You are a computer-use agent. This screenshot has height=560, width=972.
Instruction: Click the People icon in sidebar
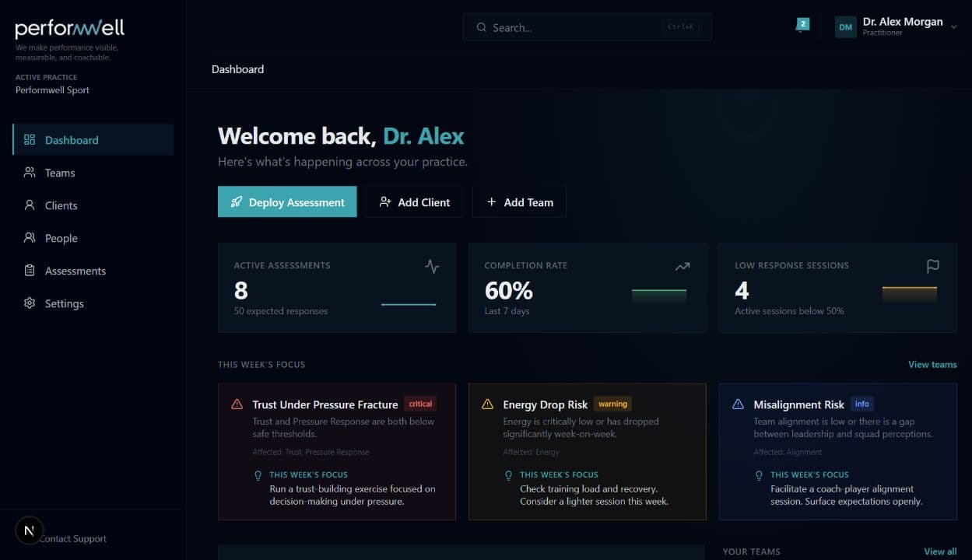(x=30, y=238)
